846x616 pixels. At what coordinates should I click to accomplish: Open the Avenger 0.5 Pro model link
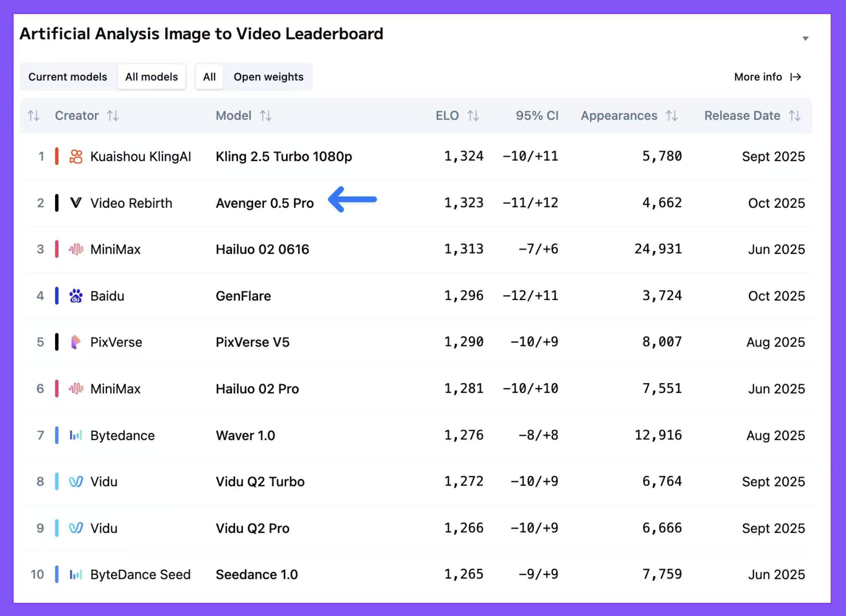(x=265, y=203)
